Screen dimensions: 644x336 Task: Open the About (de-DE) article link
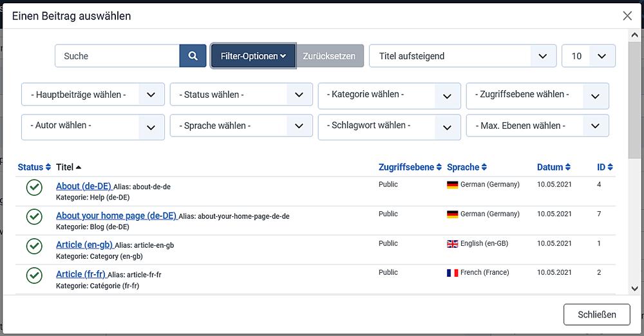pos(84,186)
